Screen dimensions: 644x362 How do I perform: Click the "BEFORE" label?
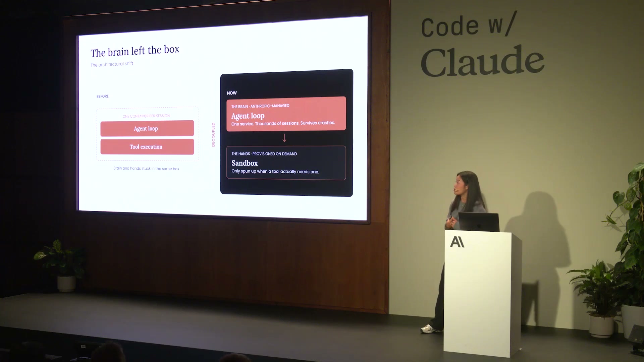pos(103,97)
